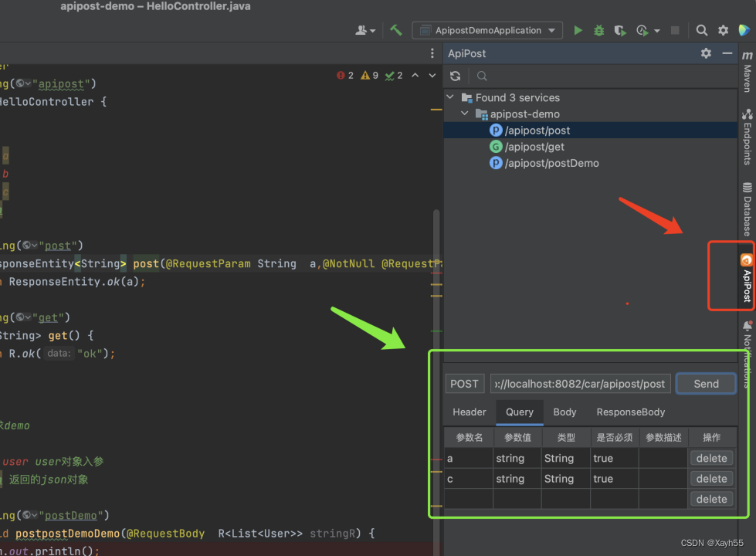Collapse the Found 3 services node
The image size is (756, 556).
(450, 97)
